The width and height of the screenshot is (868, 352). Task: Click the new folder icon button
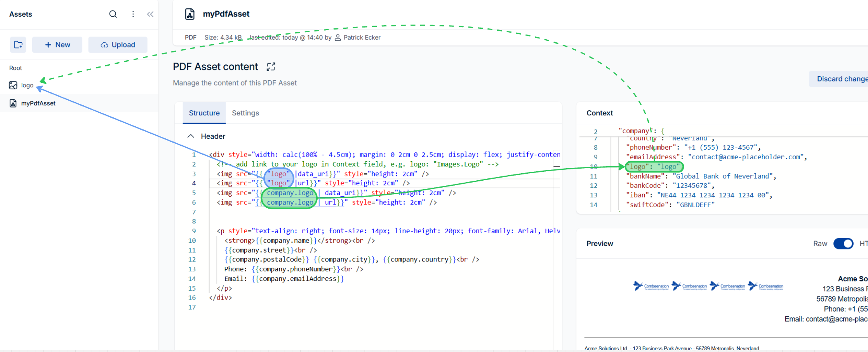pos(18,45)
